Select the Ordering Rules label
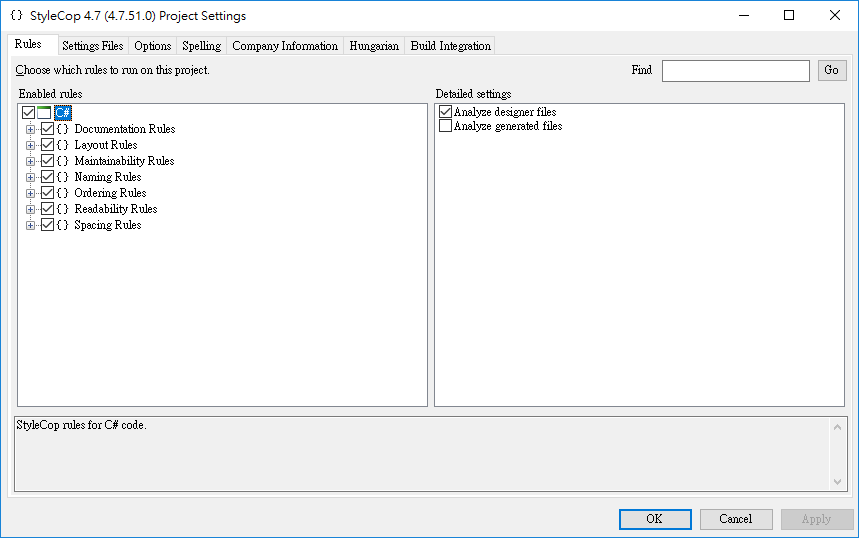This screenshot has width=859, height=538. click(x=110, y=193)
